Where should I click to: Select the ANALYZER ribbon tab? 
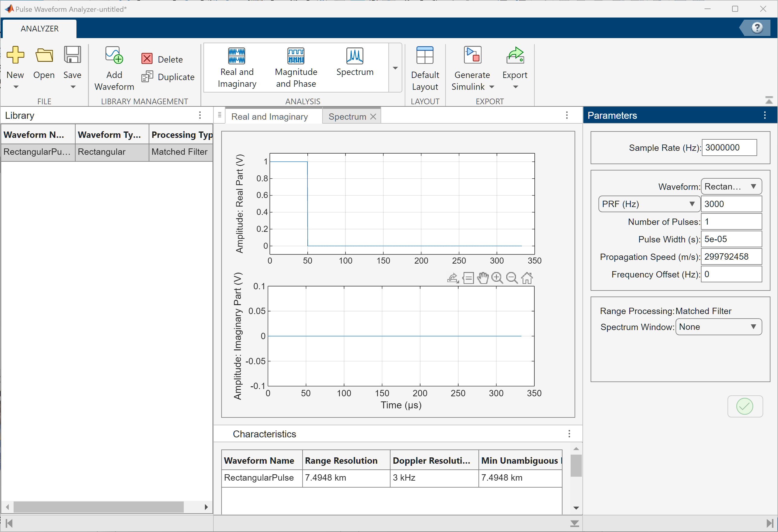coord(40,28)
